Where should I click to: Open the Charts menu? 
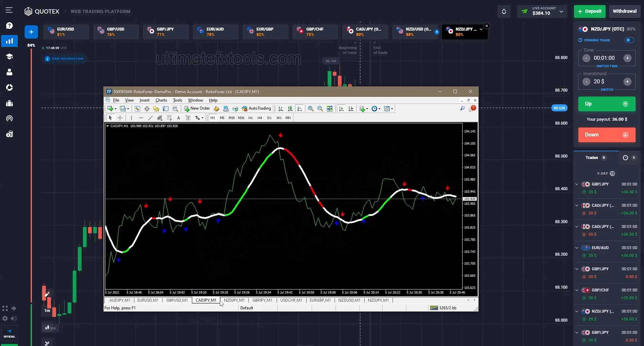coord(161,100)
